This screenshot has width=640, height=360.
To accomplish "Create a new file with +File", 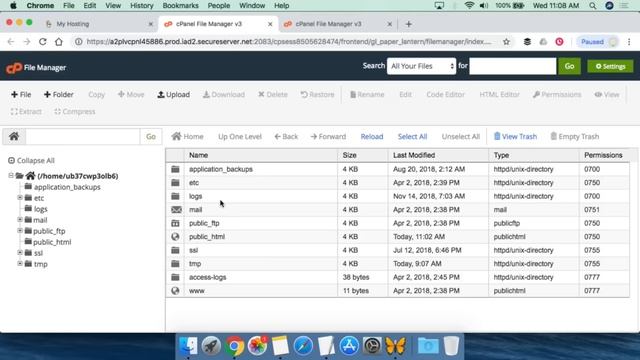I will point(21,94).
